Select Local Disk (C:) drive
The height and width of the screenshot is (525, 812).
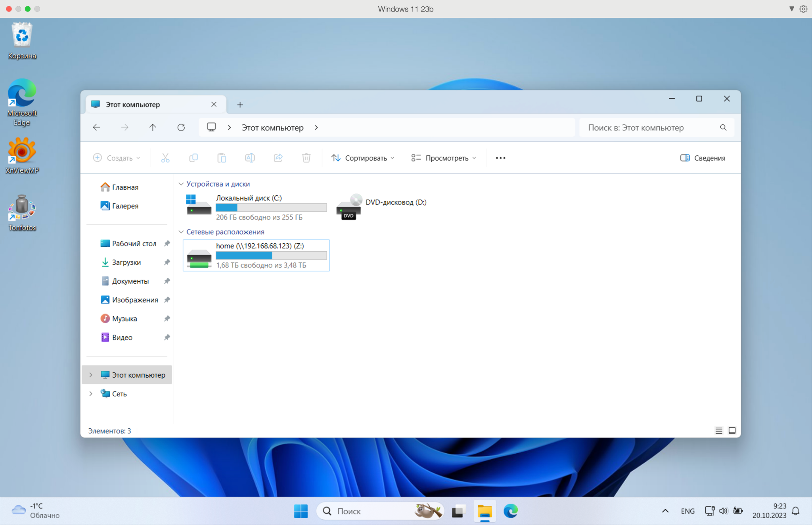[x=256, y=207]
